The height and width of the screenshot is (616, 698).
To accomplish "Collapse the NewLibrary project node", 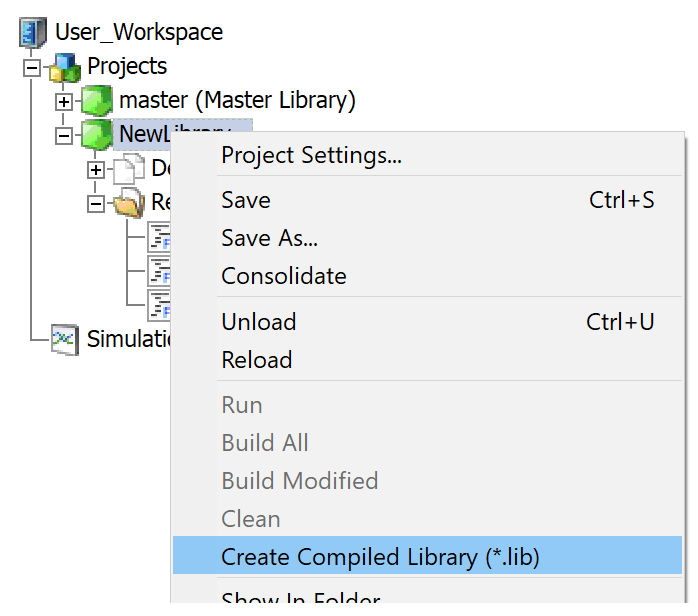I will (64, 135).
